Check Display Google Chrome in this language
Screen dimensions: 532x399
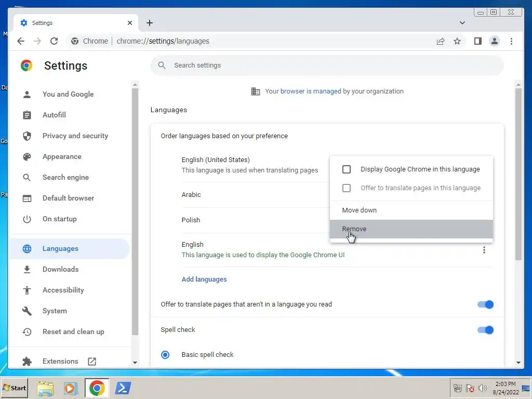(347, 169)
